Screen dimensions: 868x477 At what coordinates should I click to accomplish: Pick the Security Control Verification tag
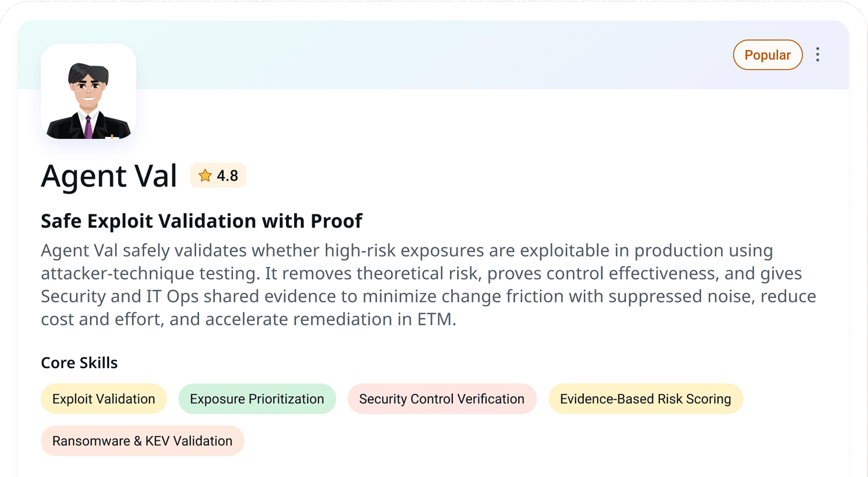442,399
